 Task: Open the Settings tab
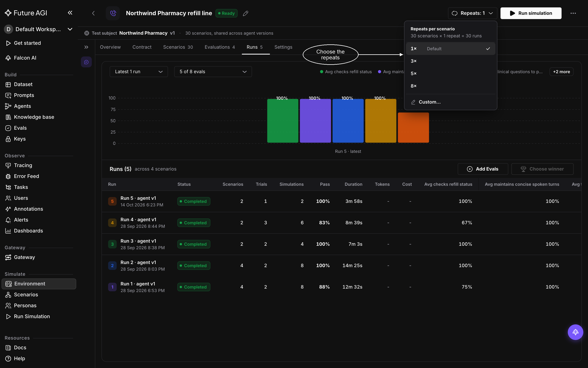[283, 47]
